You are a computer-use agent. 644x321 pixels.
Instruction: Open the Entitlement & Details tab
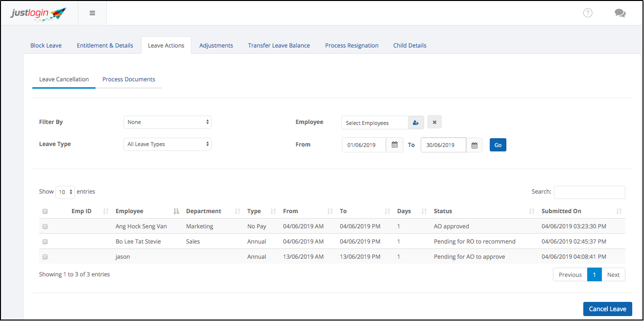[105, 46]
